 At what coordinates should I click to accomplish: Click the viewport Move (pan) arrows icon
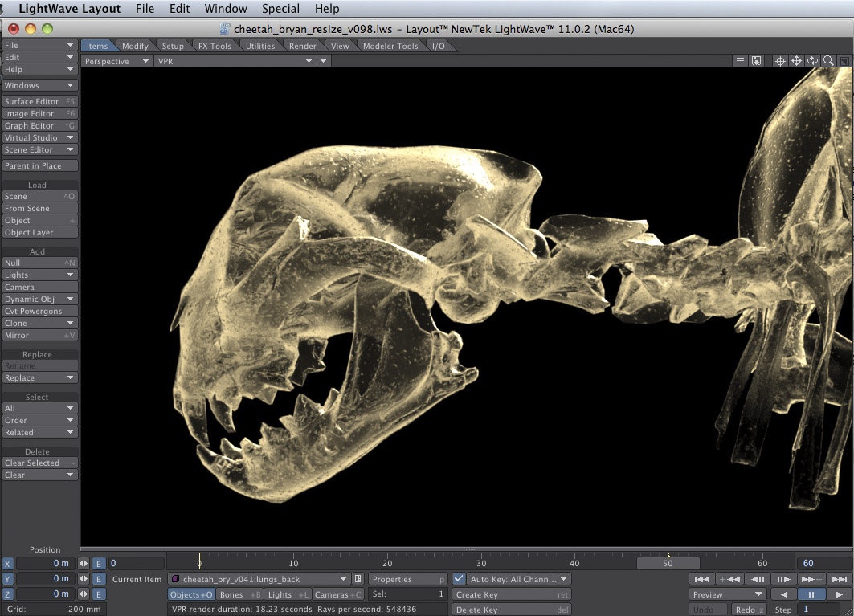coord(796,61)
